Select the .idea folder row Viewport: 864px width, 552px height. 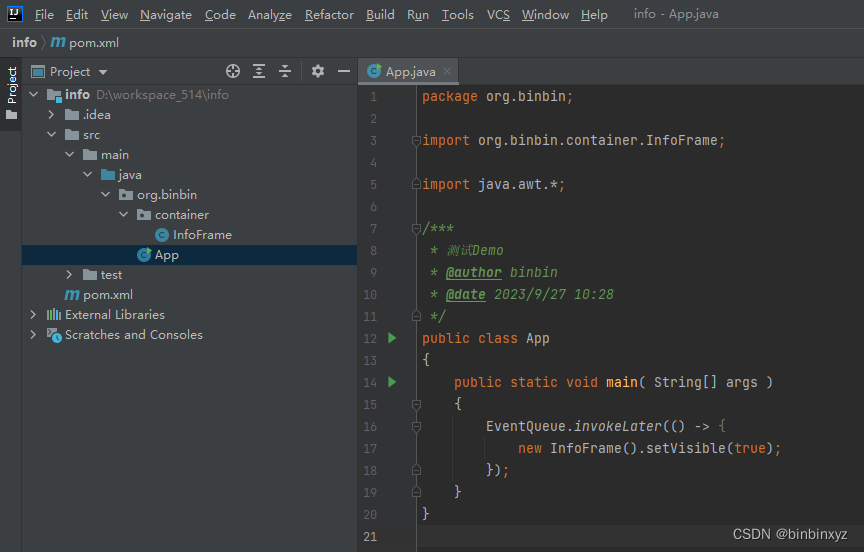(189, 115)
